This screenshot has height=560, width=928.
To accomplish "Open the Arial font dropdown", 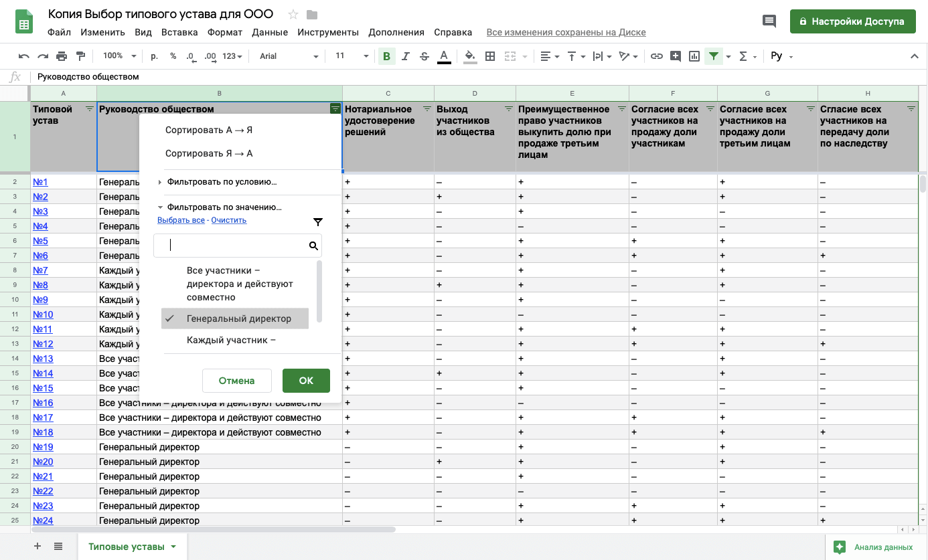I will [289, 56].
